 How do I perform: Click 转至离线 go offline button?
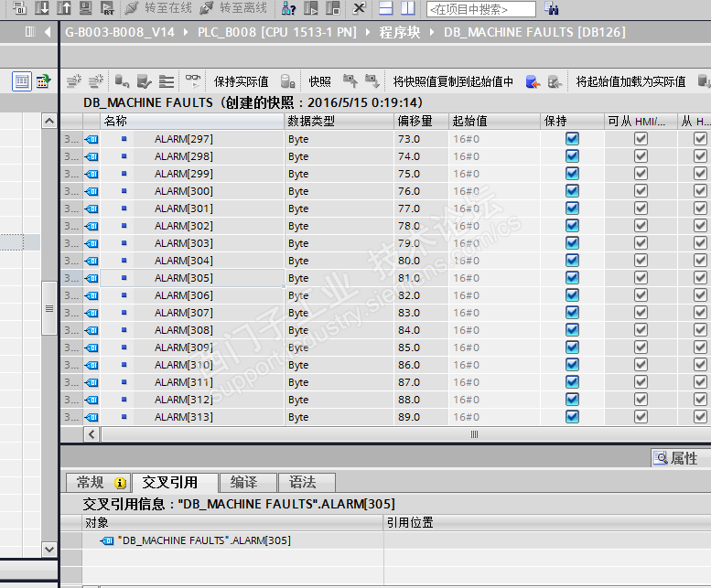pos(233,7)
